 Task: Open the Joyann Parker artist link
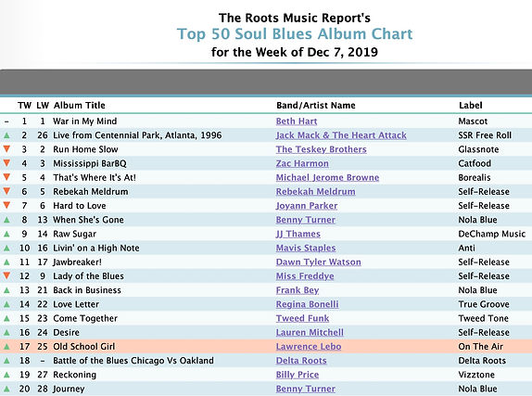pos(307,206)
